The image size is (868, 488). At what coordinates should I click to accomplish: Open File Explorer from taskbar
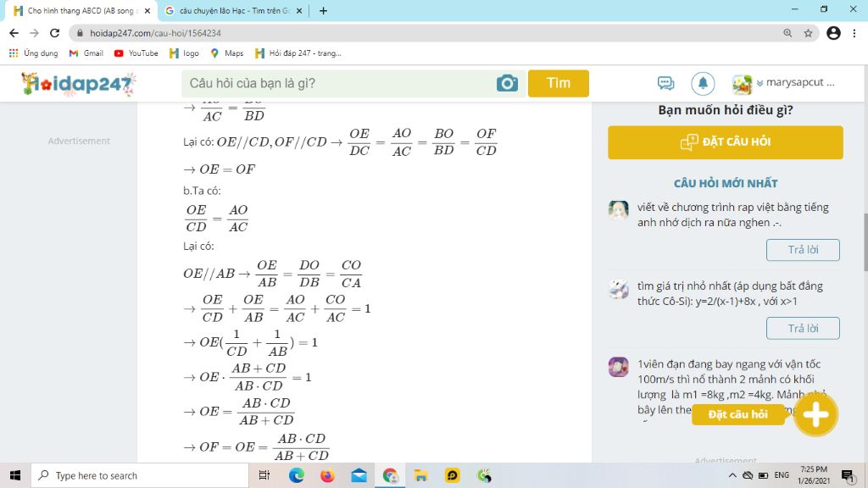[421, 475]
